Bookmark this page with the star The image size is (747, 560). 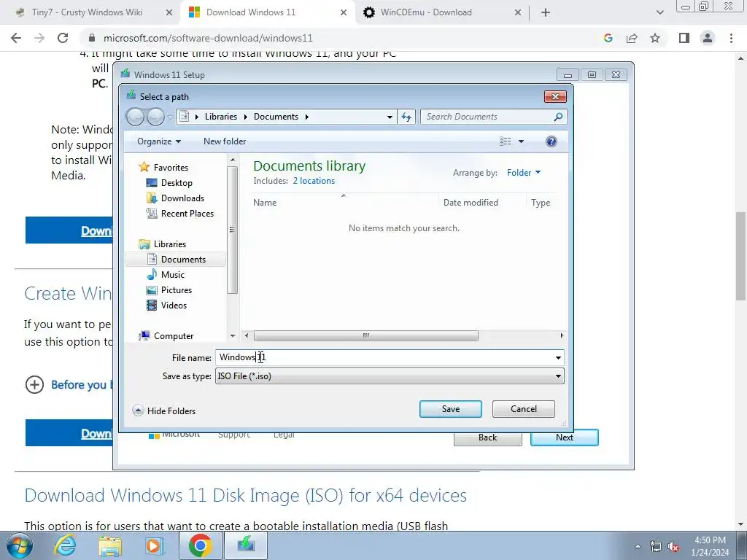click(x=655, y=38)
